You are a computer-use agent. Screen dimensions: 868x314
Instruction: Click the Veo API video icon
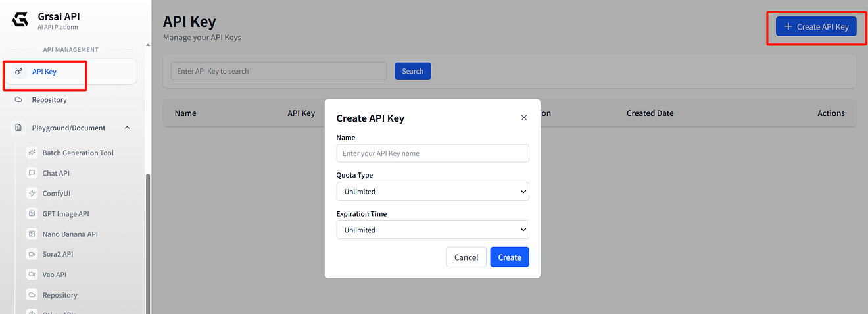coord(32,275)
